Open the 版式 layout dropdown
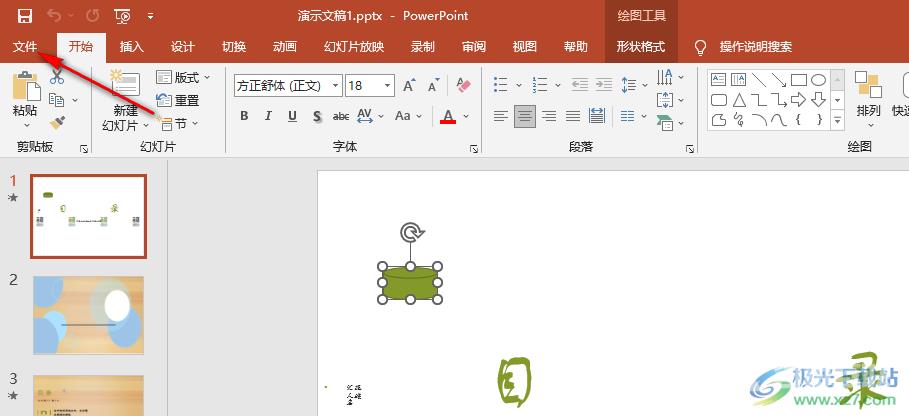Image resolution: width=909 pixels, height=416 pixels. click(183, 77)
